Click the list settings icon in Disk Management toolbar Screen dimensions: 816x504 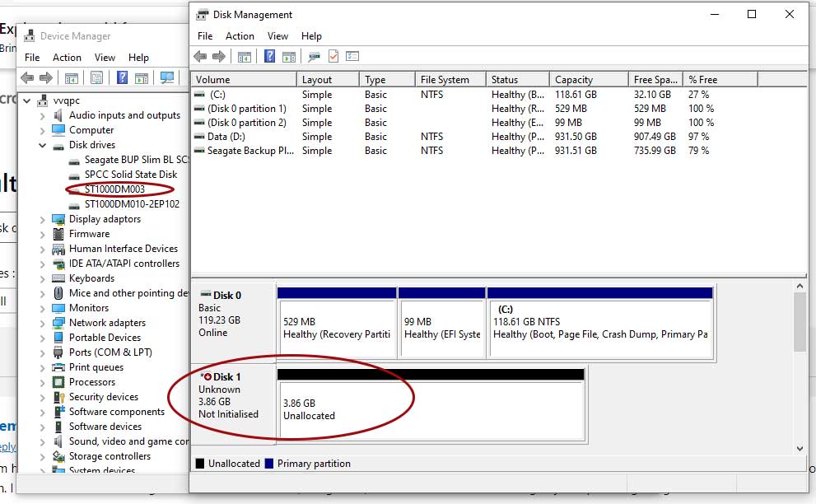(352, 56)
